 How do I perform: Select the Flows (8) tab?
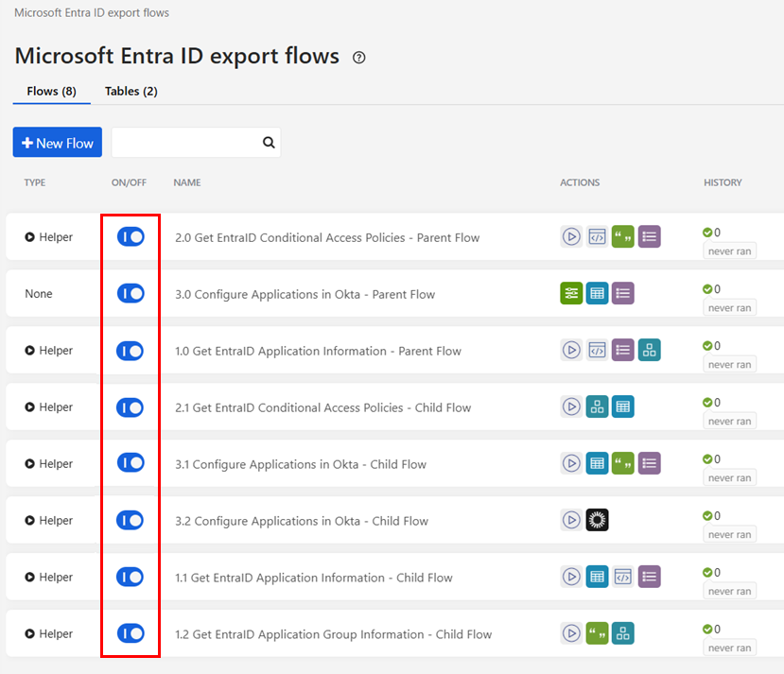[x=51, y=92]
